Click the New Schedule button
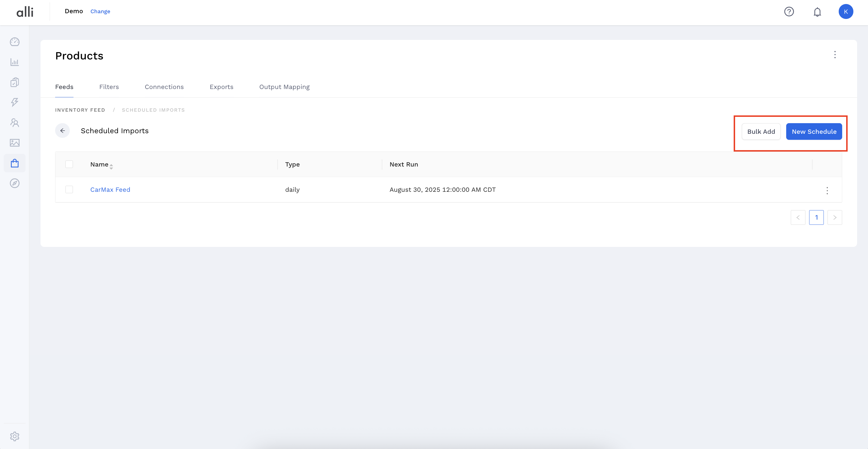The width and height of the screenshot is (868, 449). (814, 131)
